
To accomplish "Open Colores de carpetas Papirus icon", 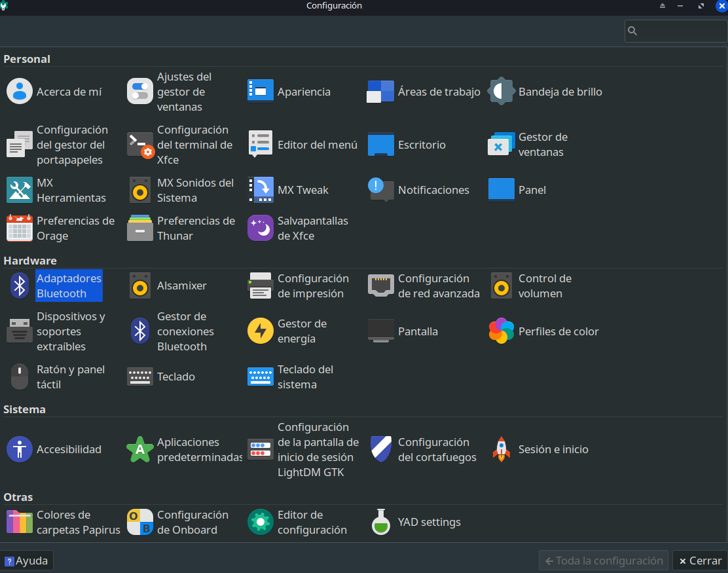I will (x=20, y=522).
